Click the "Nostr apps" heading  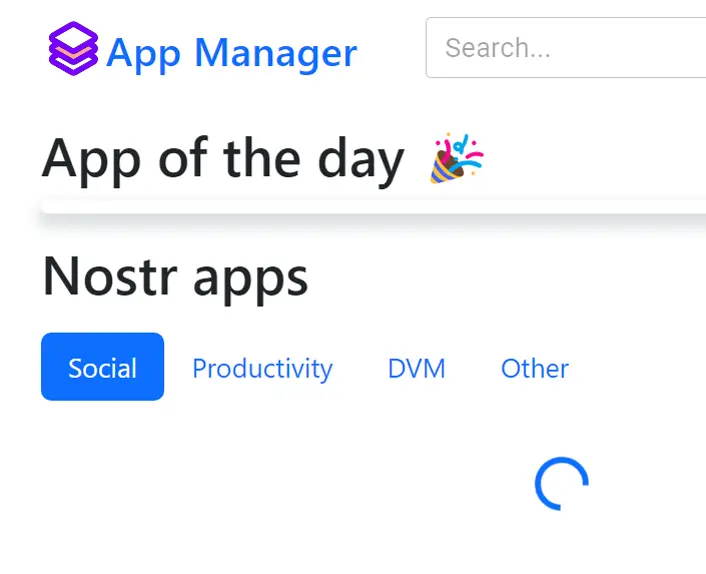tap(175, 277)
